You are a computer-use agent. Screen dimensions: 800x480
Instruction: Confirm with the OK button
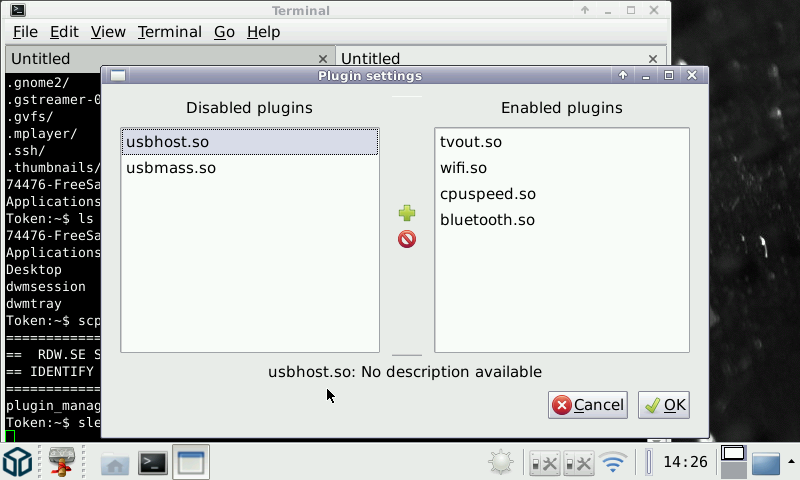point(664,405)
